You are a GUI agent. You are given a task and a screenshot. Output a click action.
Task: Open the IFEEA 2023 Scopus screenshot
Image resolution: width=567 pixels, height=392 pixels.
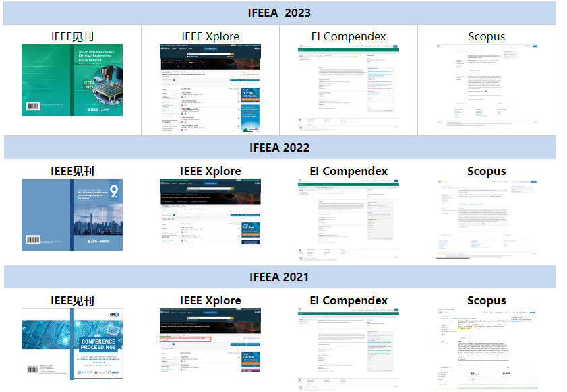tap(486, 86)
